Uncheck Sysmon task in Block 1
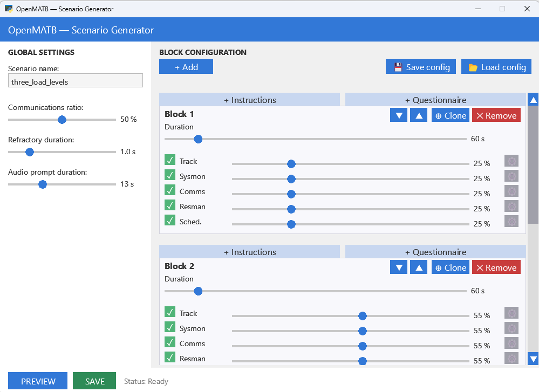 (170, 175)
